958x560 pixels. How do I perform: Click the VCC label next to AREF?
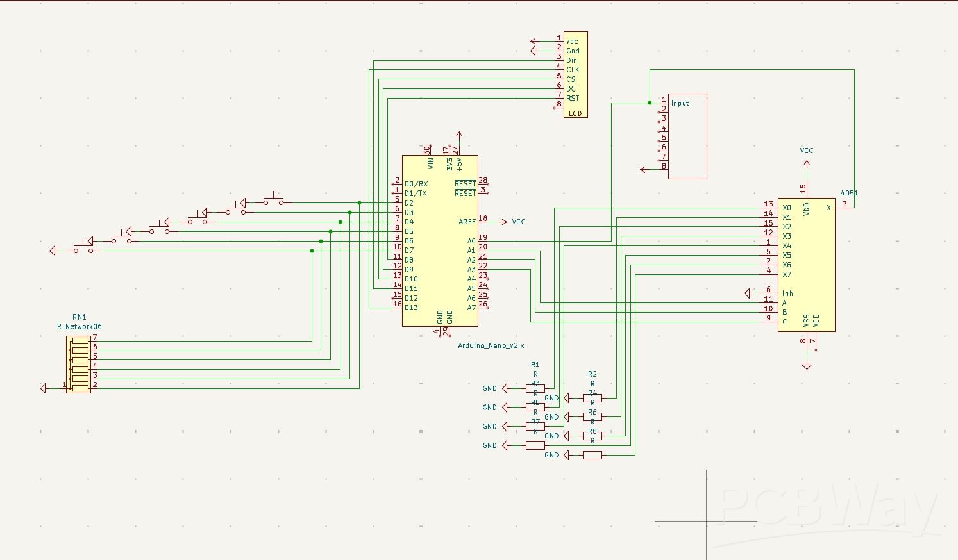(x=519, y=222)
